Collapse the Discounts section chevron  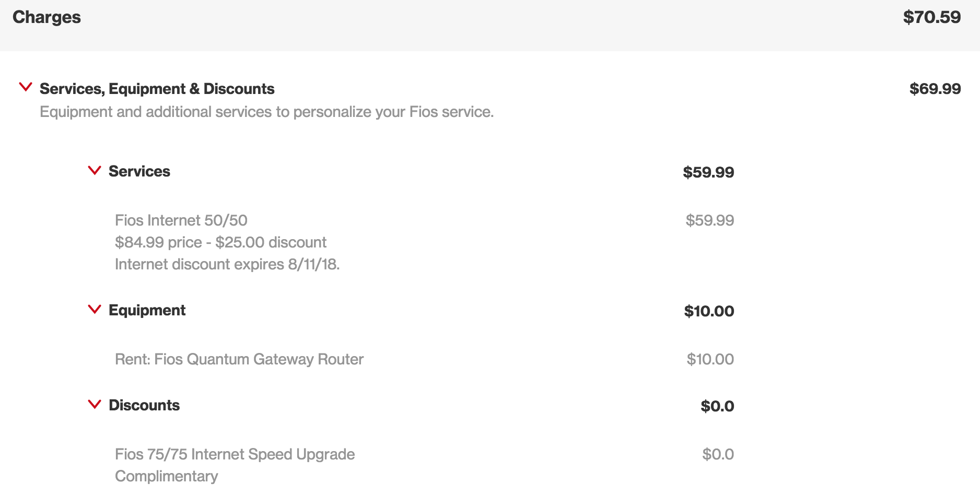(95, 405)
